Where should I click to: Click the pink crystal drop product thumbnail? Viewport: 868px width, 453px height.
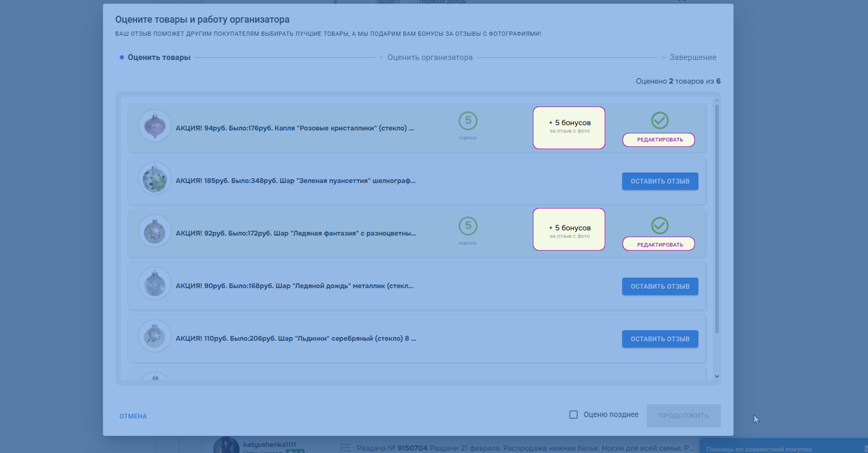pos(155,126)
